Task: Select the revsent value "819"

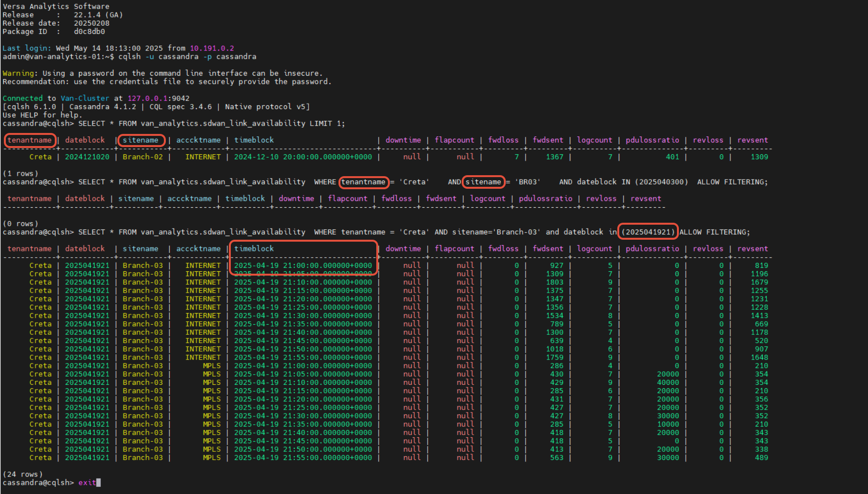Action: (761, 265)
